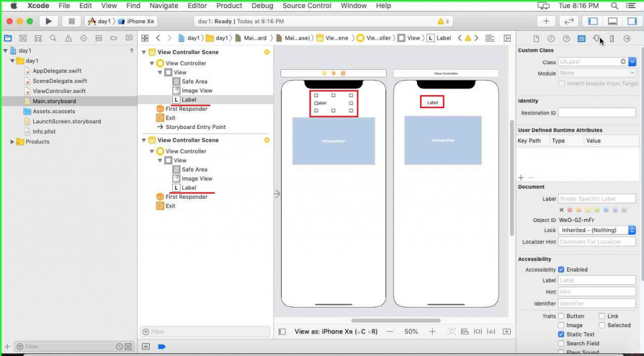Screen dimensions: 644x356
Task: Open the code review arrows button
Action: [569, 21]
